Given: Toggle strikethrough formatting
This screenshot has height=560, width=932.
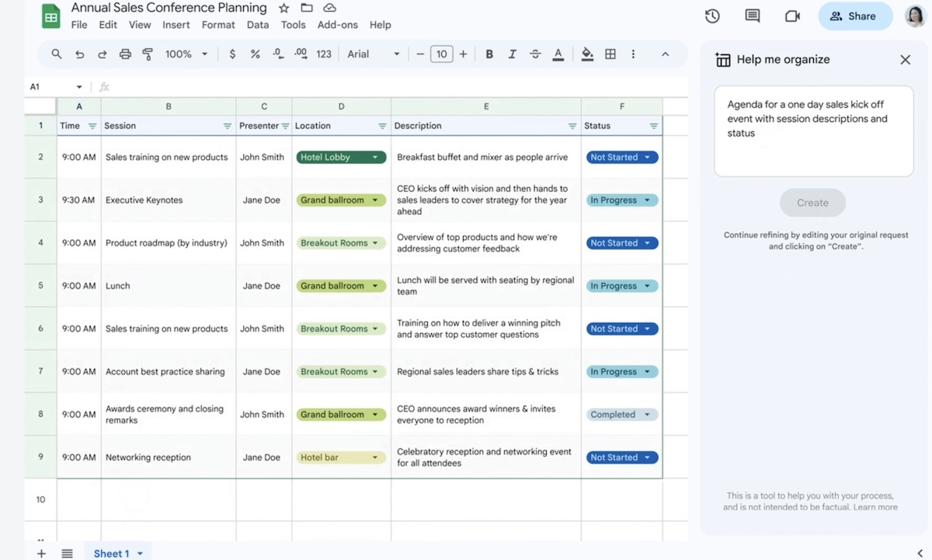Looking at the screenshot, I should click(535, 54).
